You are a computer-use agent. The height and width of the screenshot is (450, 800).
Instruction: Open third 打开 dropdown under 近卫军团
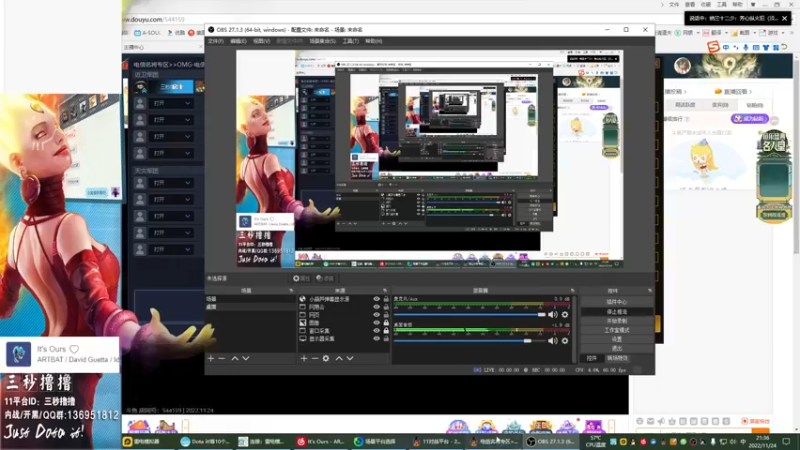point(171,136)
